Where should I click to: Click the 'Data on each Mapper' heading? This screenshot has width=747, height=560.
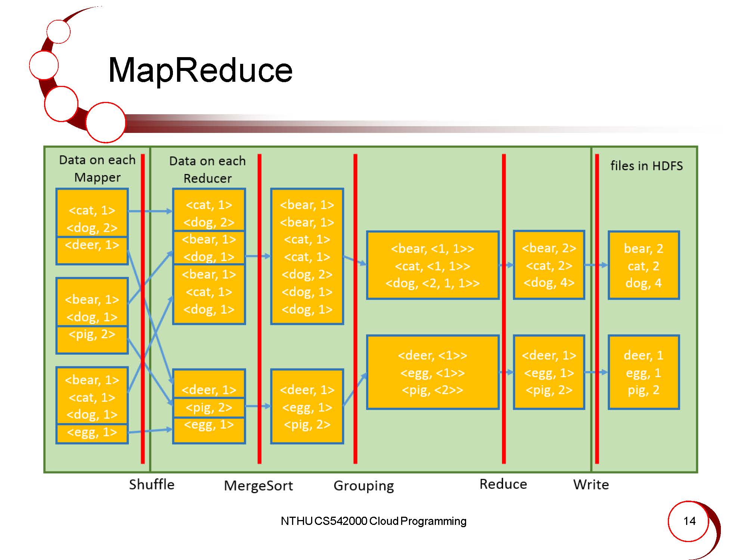(97, 168)
